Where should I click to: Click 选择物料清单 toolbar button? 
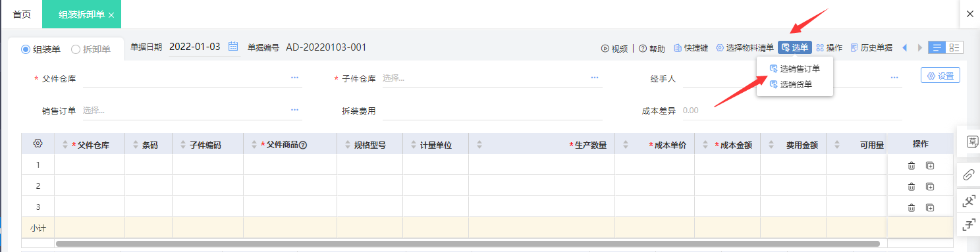pyautogui.click(x=745, y=48)
